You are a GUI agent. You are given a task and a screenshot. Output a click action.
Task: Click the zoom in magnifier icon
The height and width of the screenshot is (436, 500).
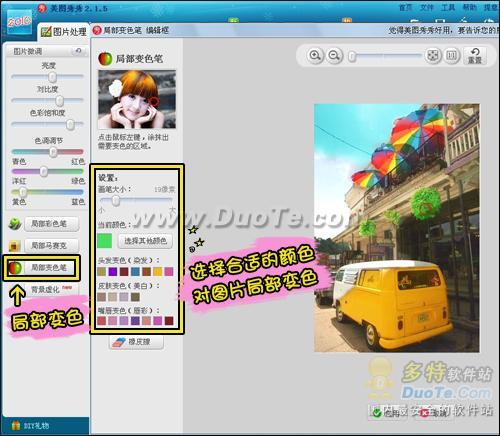point(315,55)
